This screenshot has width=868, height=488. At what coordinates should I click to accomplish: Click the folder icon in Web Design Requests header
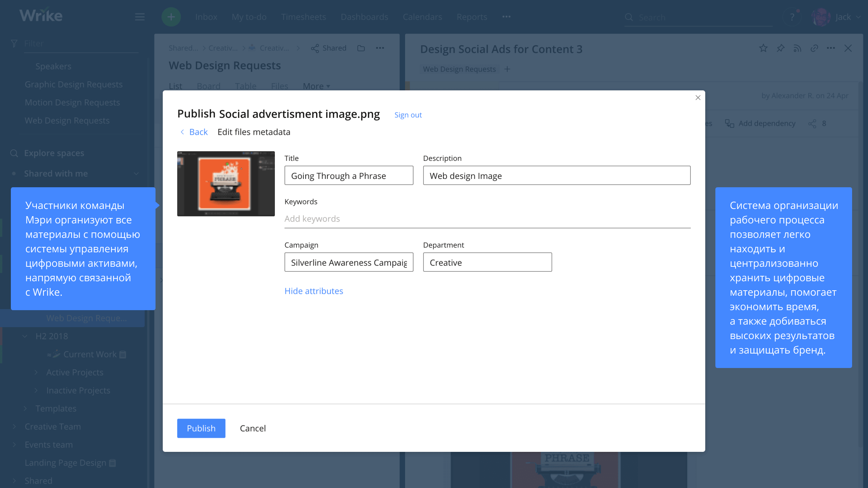[361, 48]
